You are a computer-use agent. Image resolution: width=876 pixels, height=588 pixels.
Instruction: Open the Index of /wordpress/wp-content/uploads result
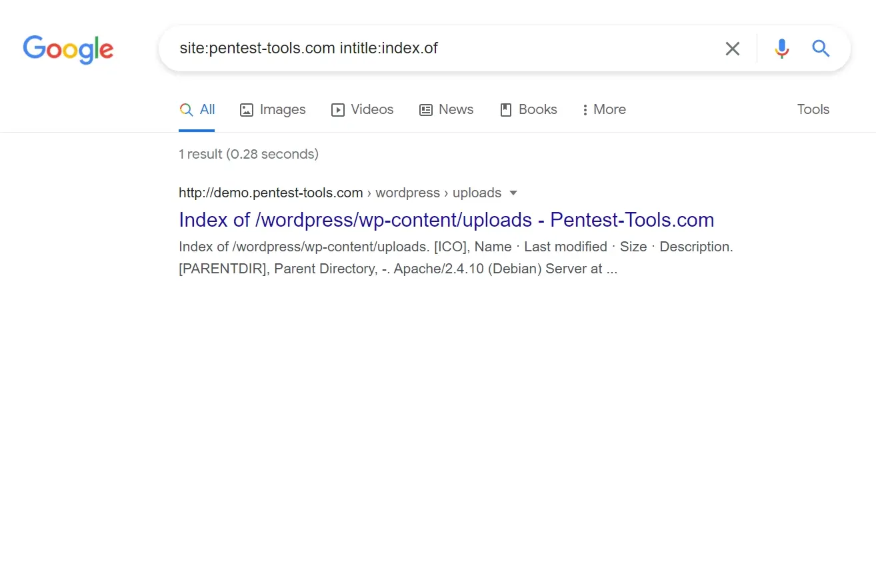[446, 219]
